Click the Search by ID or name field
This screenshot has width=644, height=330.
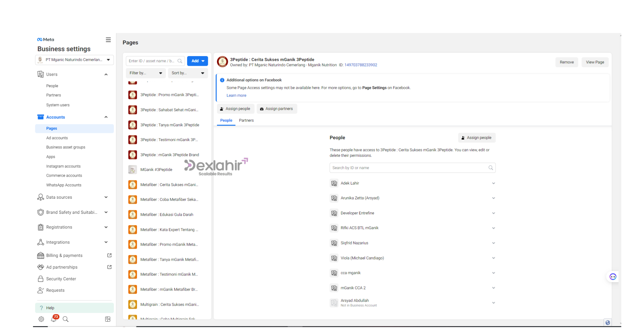(x=409, y=168)
